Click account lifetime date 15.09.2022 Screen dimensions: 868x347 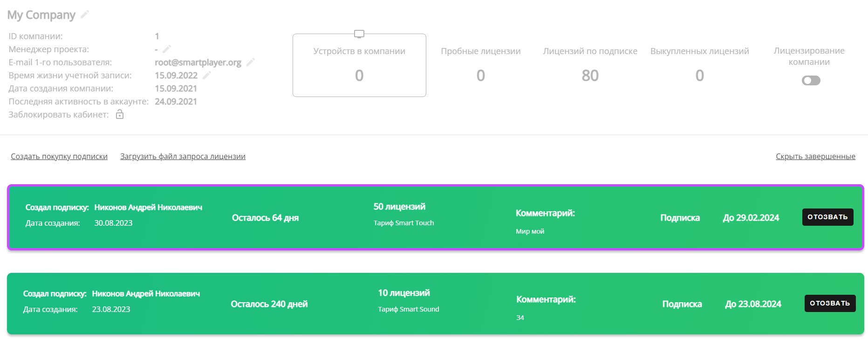[x=176, y=75]
